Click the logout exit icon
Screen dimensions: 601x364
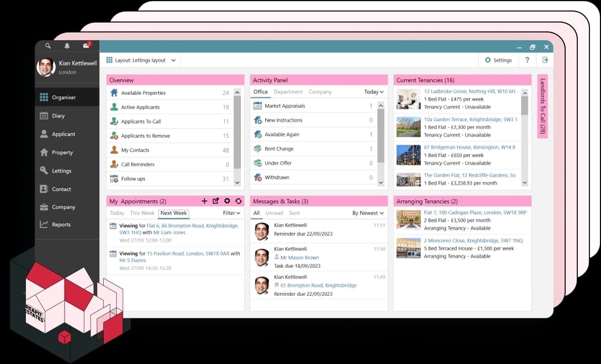click(545, 60)
